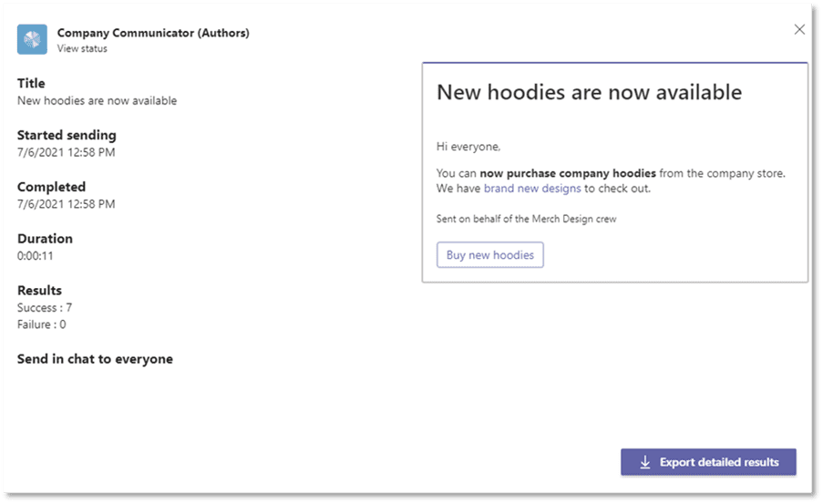Viewport: 823px width, 504px height.
Task: Select the timestamp under Started sending
Action: pyautogui.click(x=66, y=152)
